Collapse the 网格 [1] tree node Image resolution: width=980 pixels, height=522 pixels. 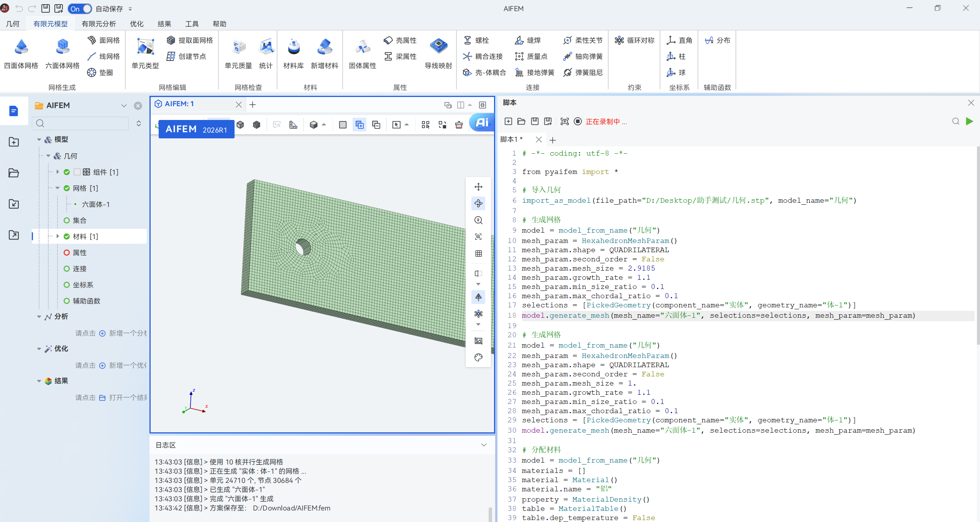click(x=57, y=188)
